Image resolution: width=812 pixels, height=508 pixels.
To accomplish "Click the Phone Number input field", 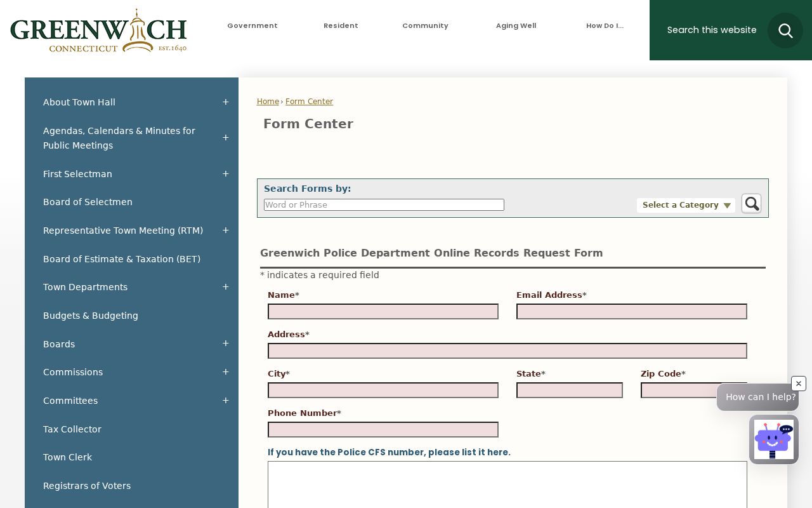I will 383,430.
